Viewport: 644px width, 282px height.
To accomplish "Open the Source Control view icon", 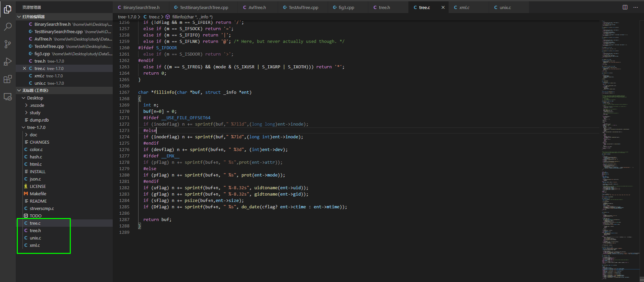I will (x=8, y=44).
